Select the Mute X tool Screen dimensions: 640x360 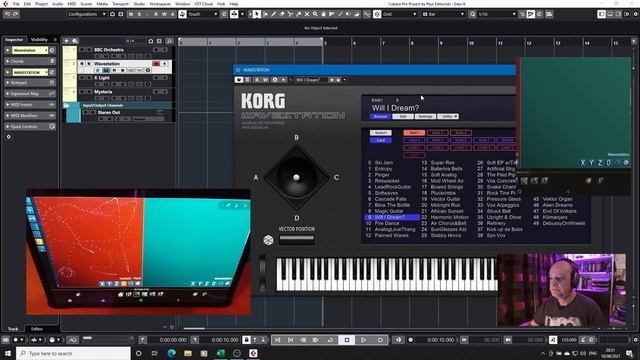(x=307, y=14)
